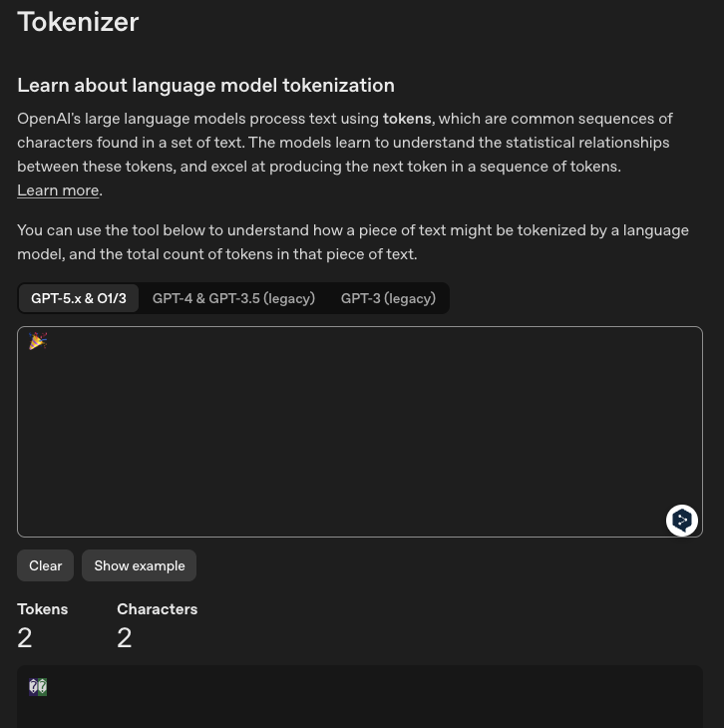Open the Learn more link
Screen dimensions: 724x728
pyautogui.click(x=58, y=190)
